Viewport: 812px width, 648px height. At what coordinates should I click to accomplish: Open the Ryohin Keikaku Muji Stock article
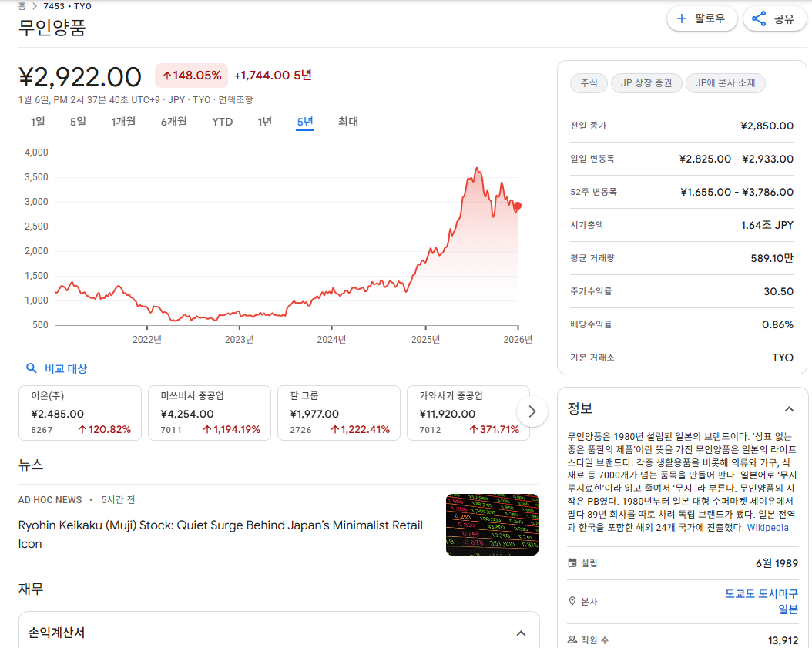point(220,534)
